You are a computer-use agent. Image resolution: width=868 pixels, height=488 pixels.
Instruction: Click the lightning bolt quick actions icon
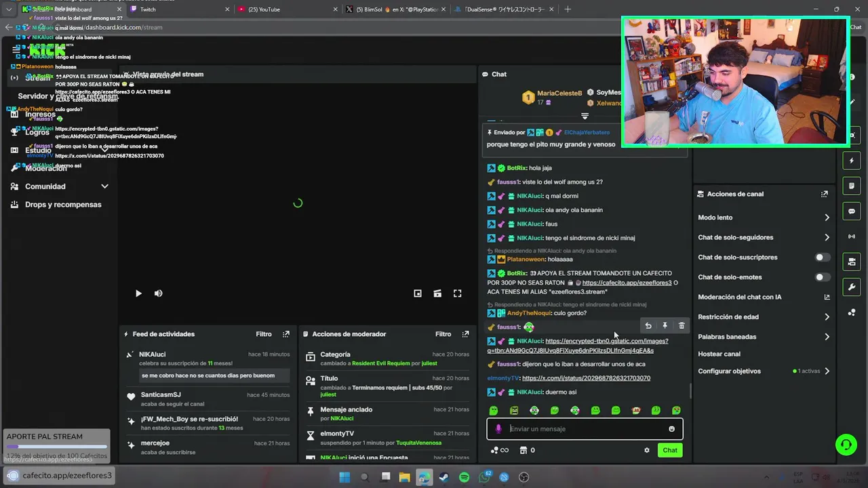(852, 161)
